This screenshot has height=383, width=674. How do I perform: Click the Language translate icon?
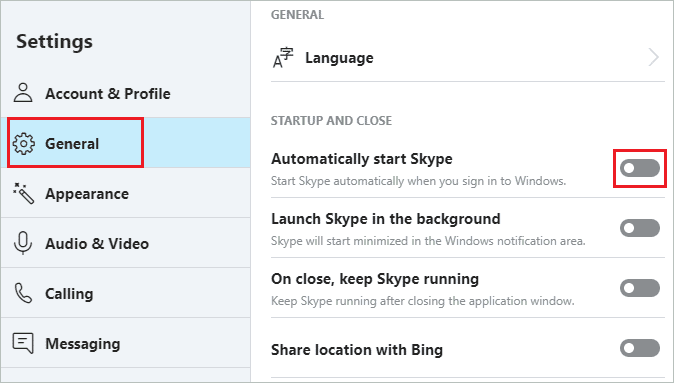(x=283, y=58)
